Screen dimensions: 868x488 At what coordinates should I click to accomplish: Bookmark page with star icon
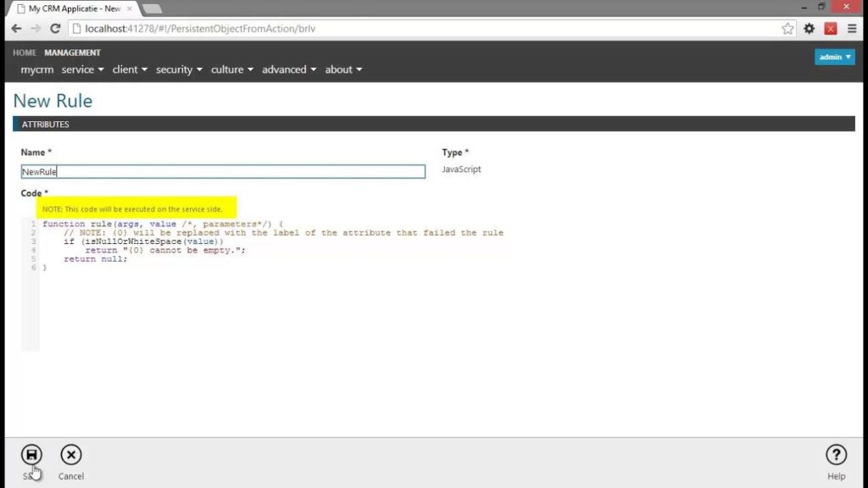787,29
